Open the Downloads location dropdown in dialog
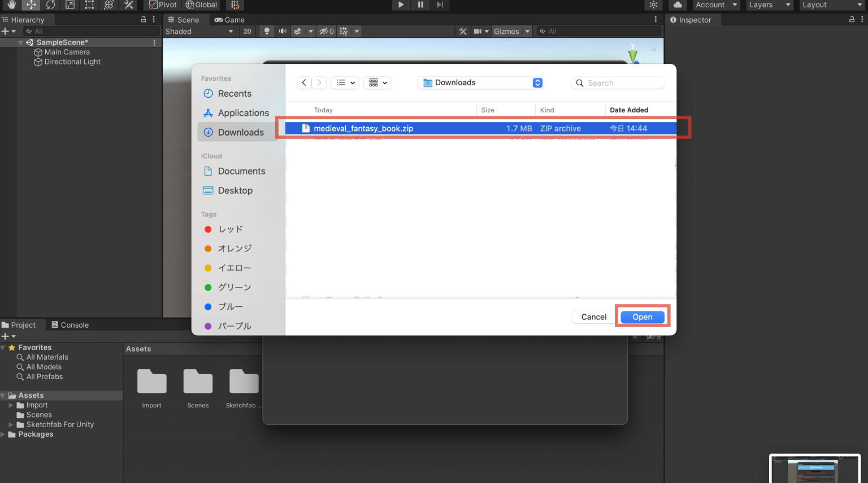Image resolution: width=868 pixels, height=483 pixels. pyautogui.click(x=480, y=82)
